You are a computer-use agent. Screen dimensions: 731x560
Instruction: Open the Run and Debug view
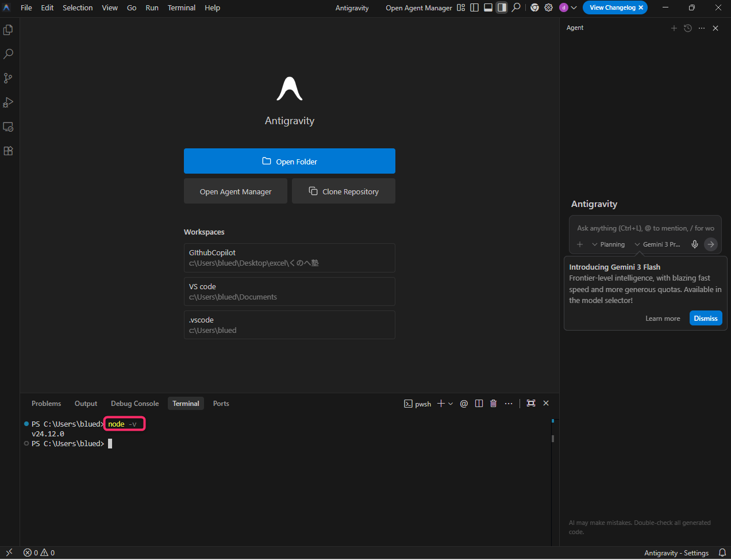tap(8, 102)
